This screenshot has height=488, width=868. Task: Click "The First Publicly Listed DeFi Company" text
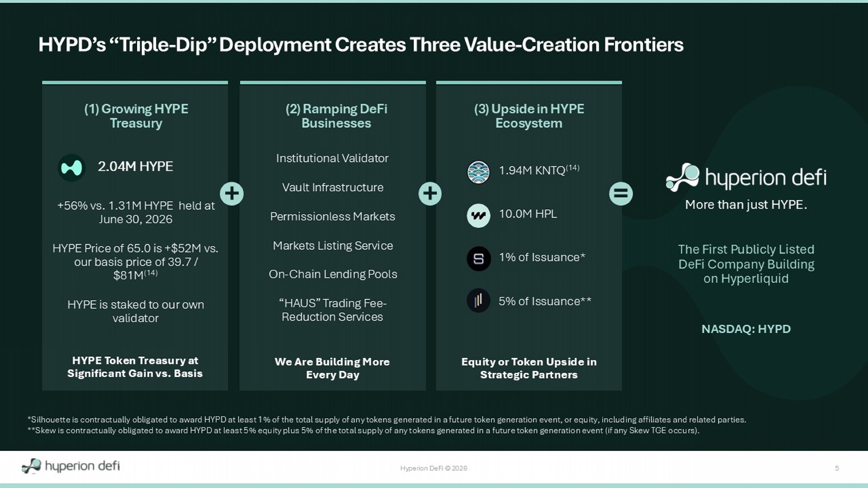click(746, 264)
